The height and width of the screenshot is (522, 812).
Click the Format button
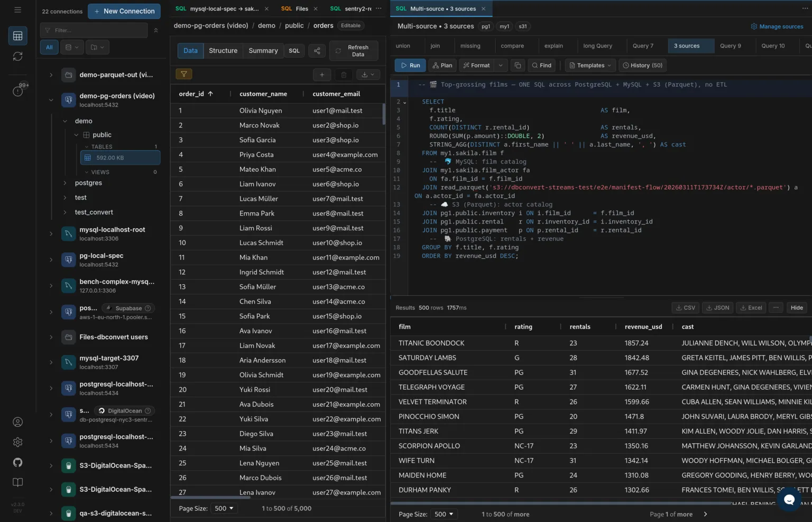click(476, 66)
